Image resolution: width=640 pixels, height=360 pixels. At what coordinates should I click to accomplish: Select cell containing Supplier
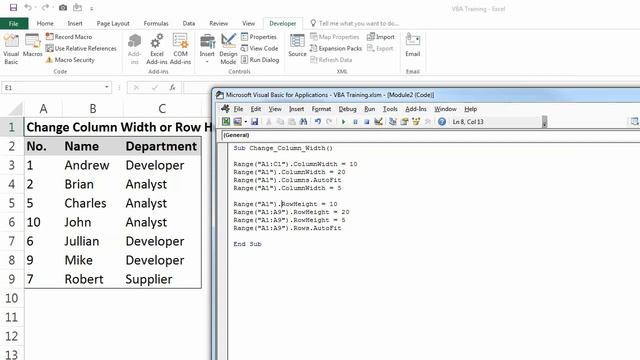point(162,279)
